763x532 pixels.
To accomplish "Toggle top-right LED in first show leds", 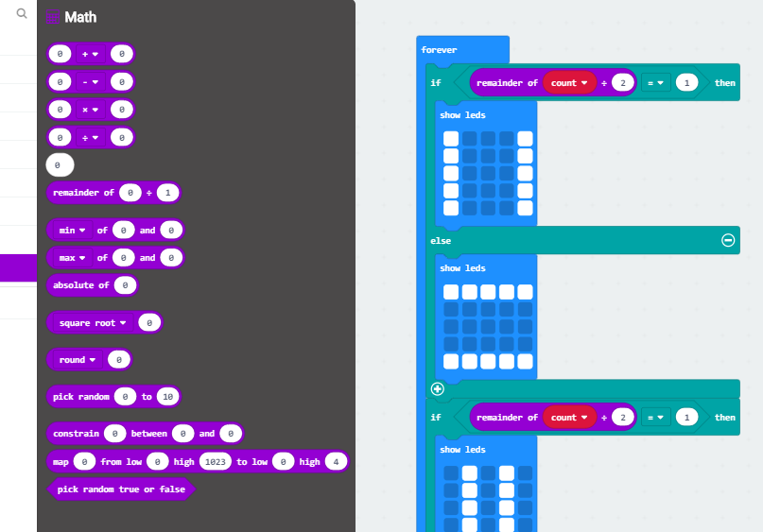I will pos(525,139).
